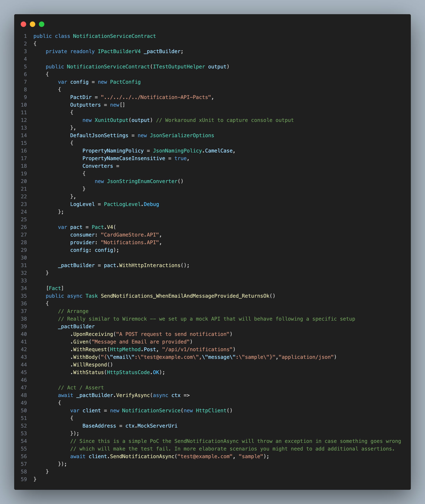Click the "A POST request to send notification" string
This screenshot has width=425, height=504.
(173, 334)
